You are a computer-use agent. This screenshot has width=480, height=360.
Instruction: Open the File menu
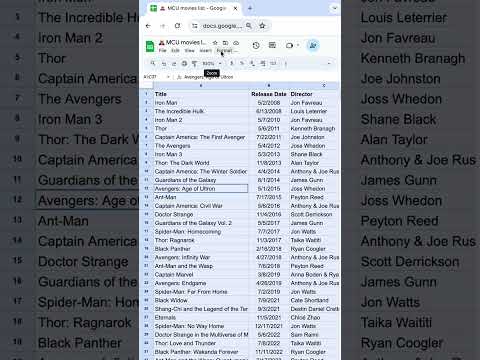click(163, 51)
